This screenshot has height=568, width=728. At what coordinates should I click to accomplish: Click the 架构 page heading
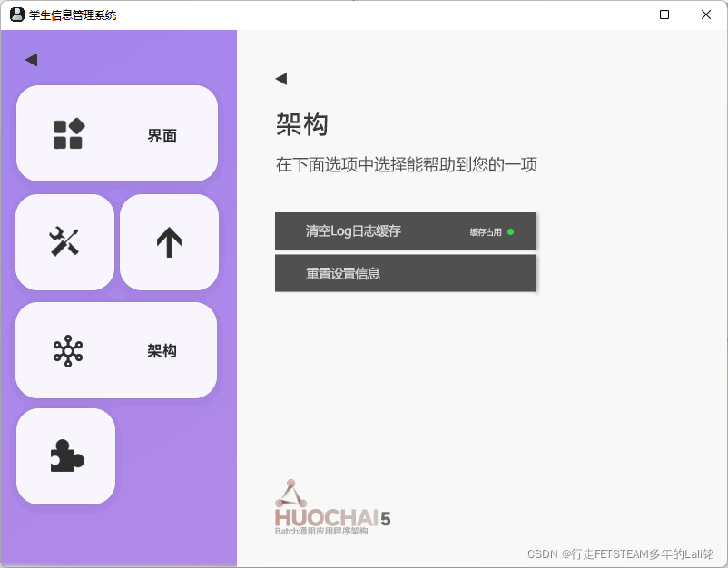pyautogui.click(x=302, y=124)
